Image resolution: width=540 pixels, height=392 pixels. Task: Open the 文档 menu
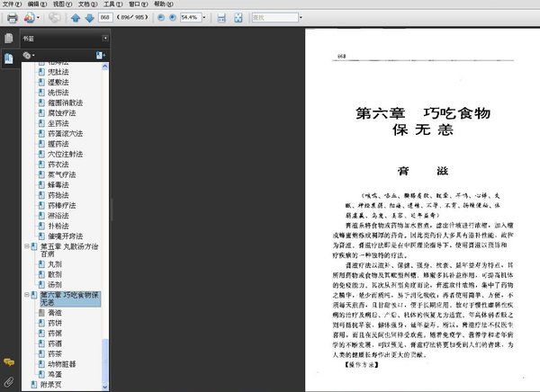(88, 4)
